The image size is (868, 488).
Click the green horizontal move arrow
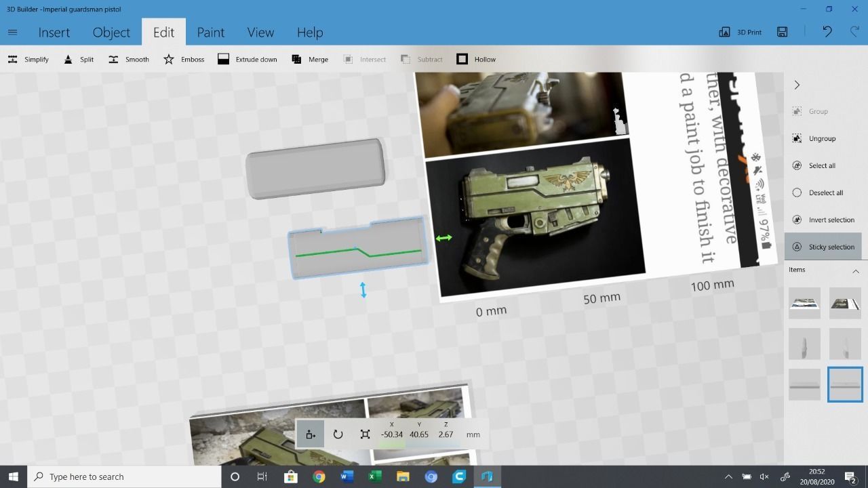444,238
